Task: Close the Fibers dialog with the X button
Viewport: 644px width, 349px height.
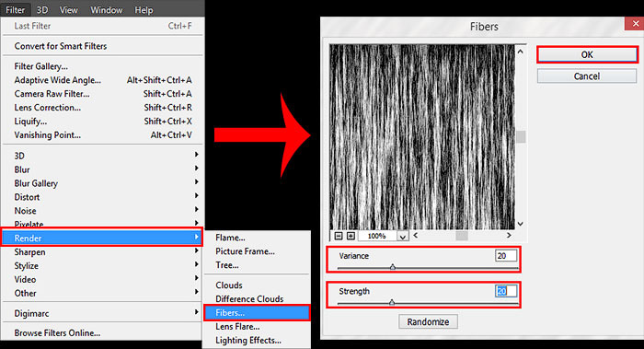Action: pos(635,24)
